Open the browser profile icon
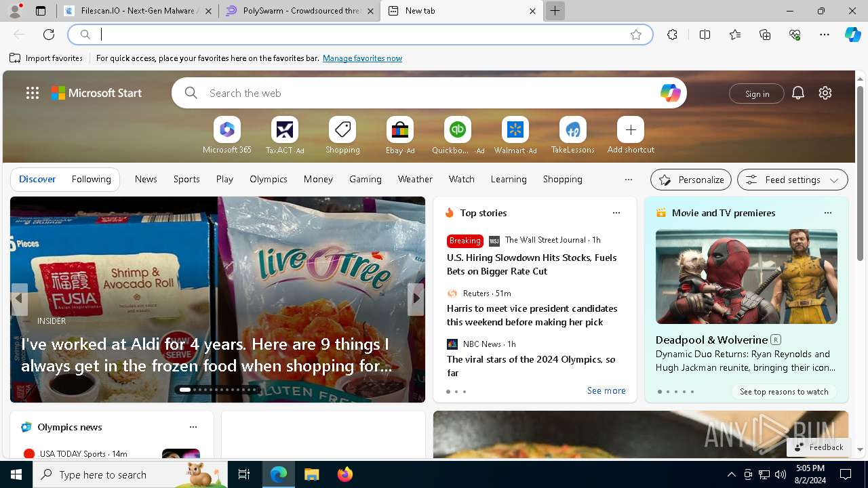Image resolution: width=868 pixels, height=488 pixels. point(15,11)
